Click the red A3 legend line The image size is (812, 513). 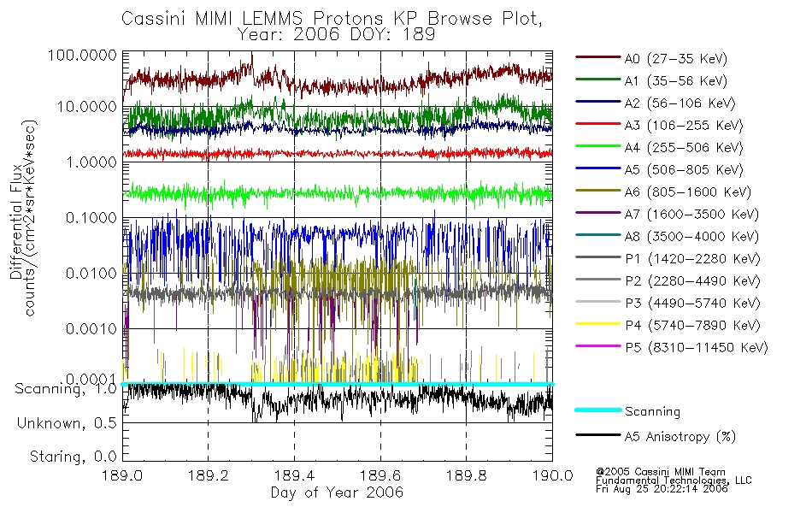tap(597, 124)
